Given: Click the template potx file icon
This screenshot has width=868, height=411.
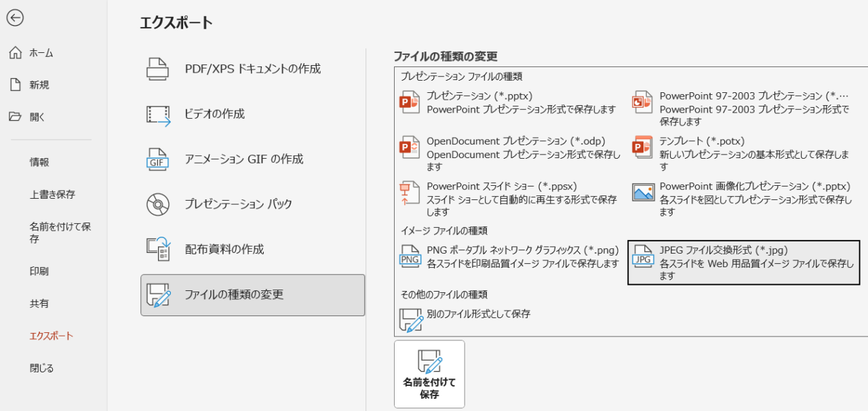Looking at the screenshot, I should click(643, 148).
